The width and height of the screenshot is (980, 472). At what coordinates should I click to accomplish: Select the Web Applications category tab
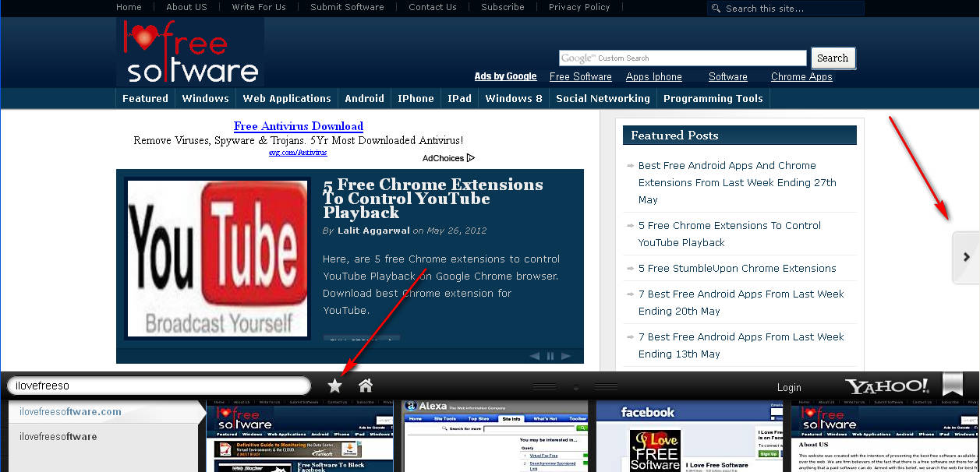(x=287, y=98)
